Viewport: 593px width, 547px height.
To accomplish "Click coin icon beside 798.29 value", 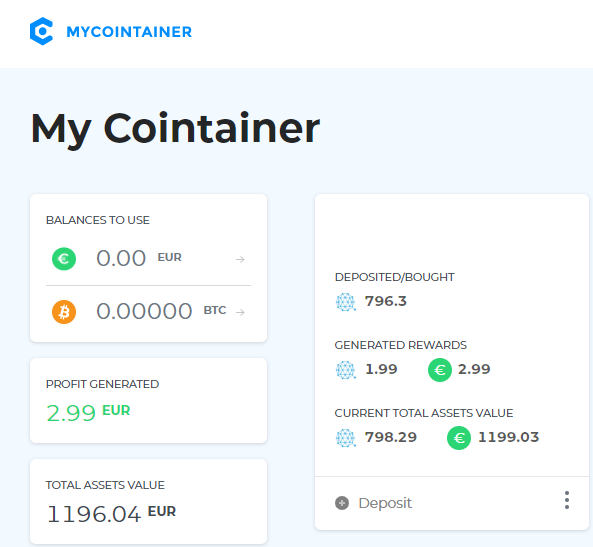I will point(346,438).
